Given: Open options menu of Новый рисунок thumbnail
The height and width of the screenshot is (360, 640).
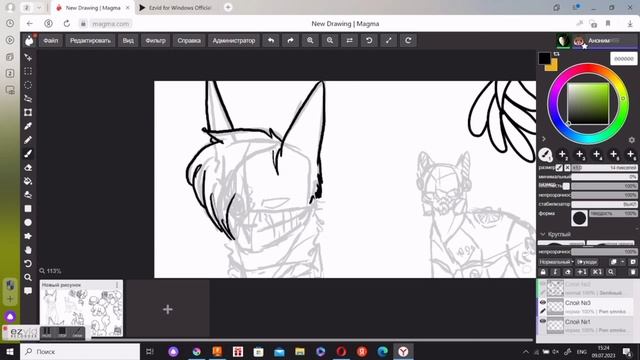Looking at the screenshot, I should [x=117, y=285].
